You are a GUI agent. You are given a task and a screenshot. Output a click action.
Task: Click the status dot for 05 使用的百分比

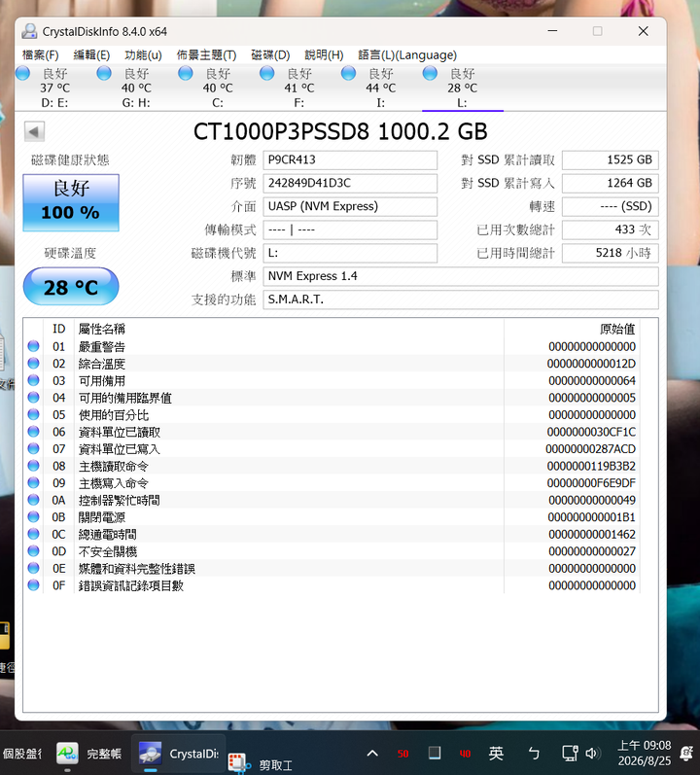[x=34, y=414]
